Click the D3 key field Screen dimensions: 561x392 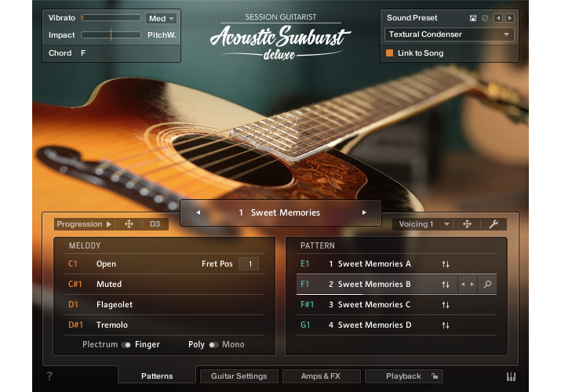tap(155, 224)
